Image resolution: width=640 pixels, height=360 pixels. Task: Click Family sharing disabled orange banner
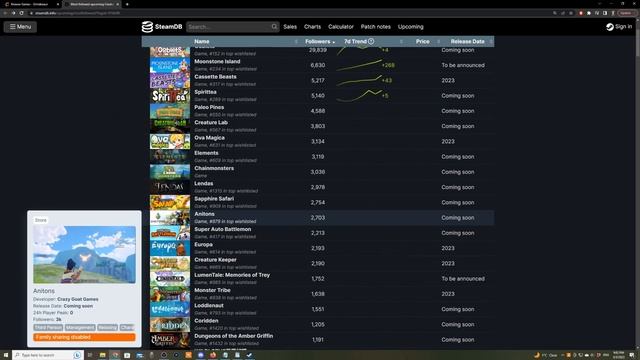pyautogui.click(x=84, y=337)
